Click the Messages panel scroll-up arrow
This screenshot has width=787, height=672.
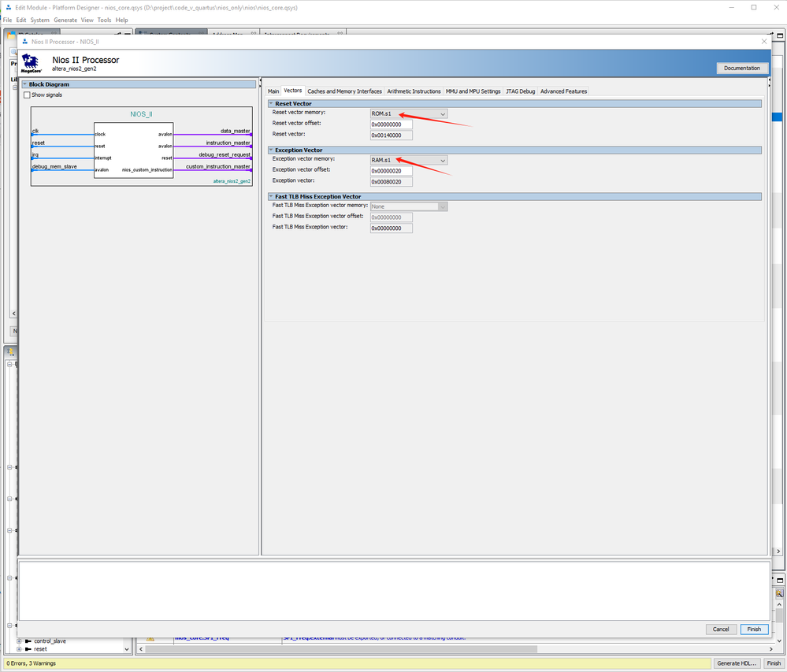point(779,604)
